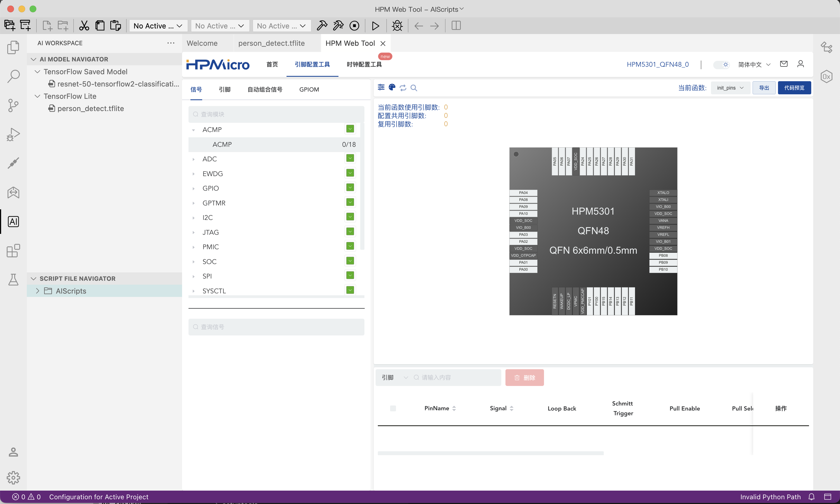Open the 简体中文 language dropdown
This screenshot has height=504, width=840.
tap(754, 64)
